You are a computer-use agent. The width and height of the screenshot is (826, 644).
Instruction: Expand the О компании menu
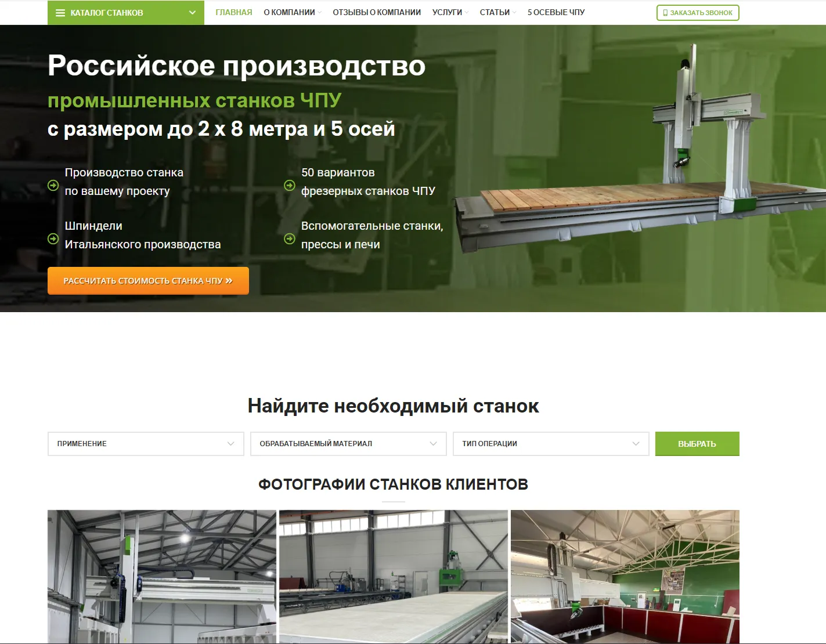(292, 12)
